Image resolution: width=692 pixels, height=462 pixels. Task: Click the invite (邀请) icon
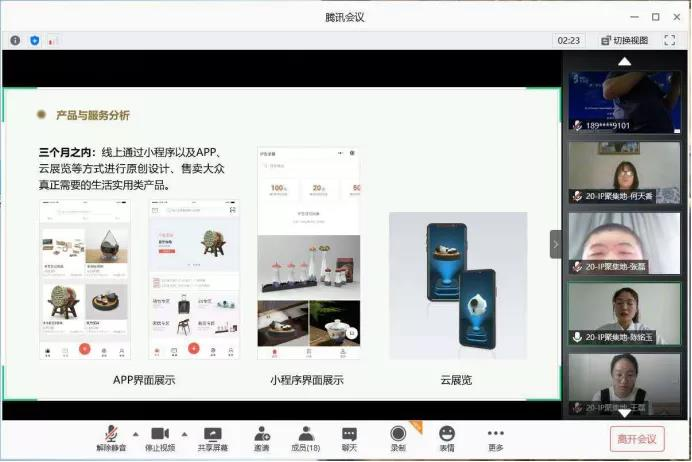pyautogui.click(x=262, y=434)
